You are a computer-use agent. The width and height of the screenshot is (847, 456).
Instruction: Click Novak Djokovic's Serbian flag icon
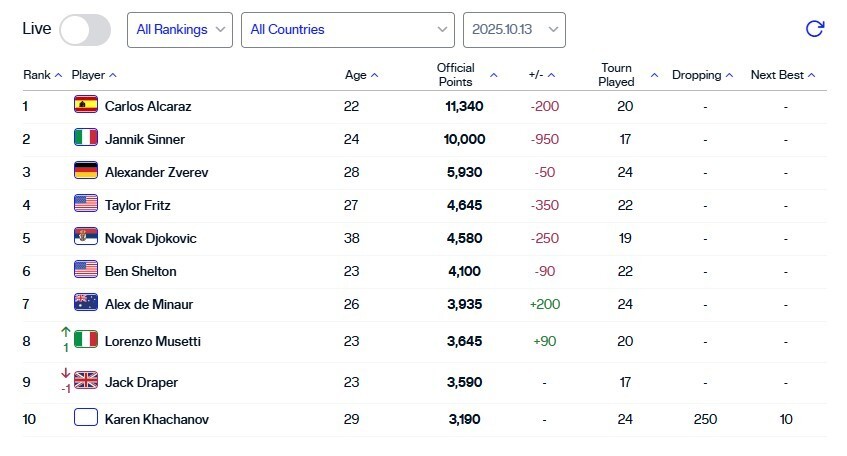click(86, 238)
